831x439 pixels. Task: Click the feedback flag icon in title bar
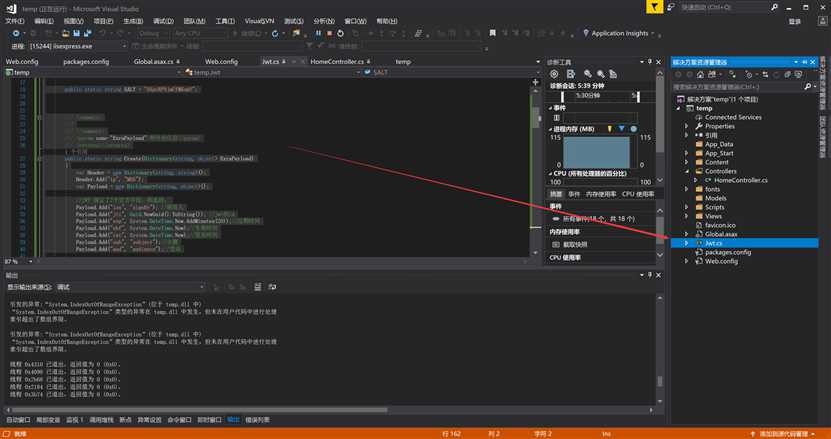[x=655, y=7]
